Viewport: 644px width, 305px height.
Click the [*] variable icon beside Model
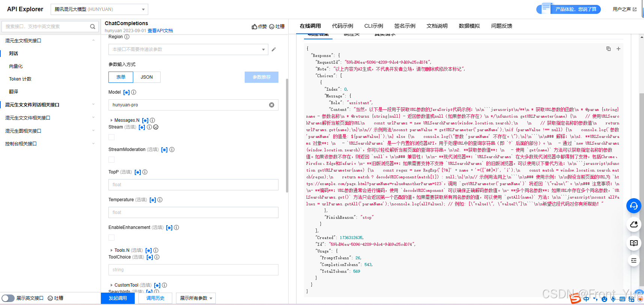(126, 92)
